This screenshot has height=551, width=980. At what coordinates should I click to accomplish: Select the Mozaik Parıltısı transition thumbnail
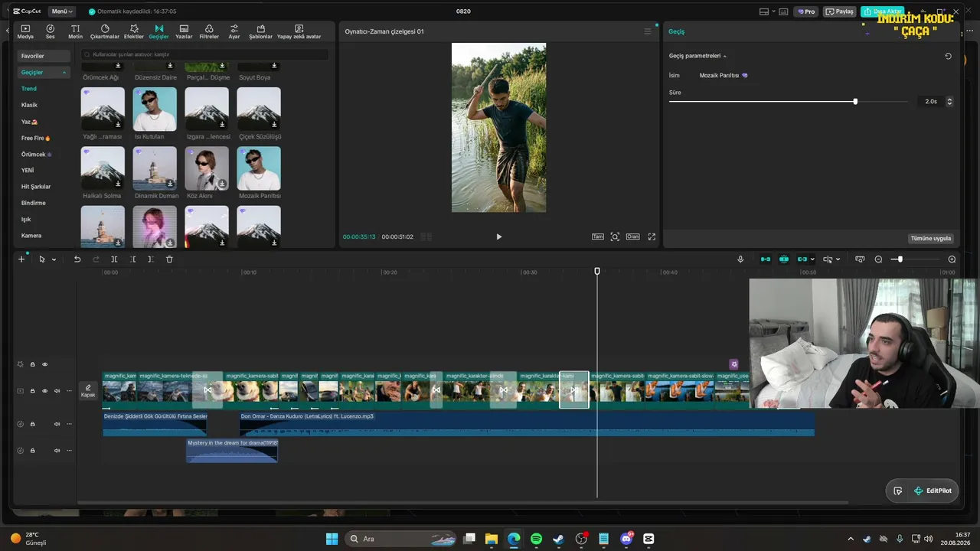click(x=259, y=168)
